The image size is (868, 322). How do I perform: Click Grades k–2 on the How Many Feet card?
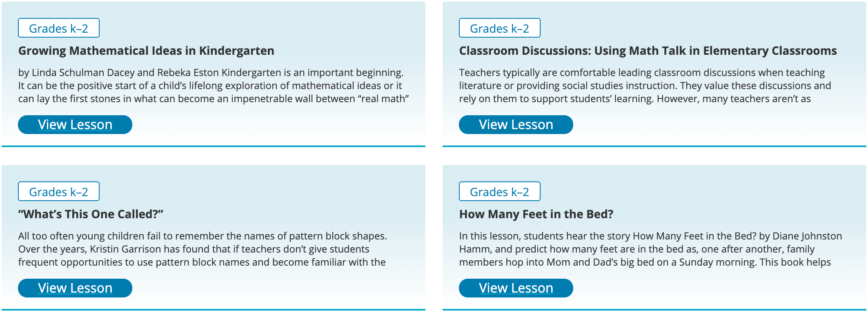499,191
